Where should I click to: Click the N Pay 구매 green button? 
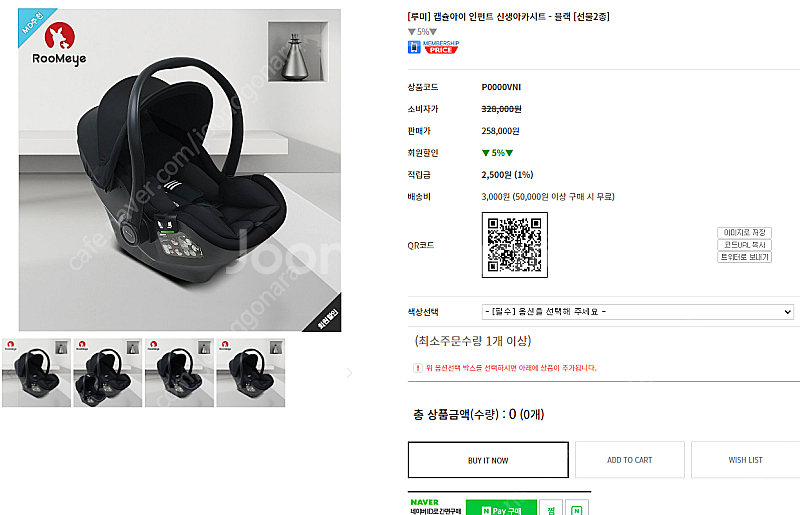(502, 509)
